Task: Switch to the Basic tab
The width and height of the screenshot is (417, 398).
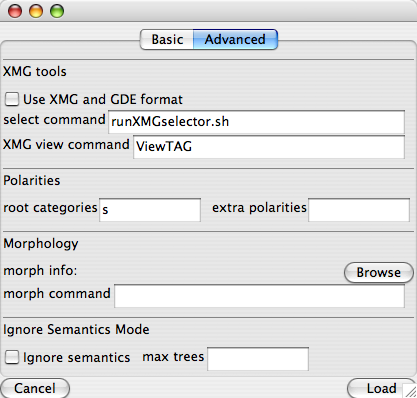Action: pos(167,39)
